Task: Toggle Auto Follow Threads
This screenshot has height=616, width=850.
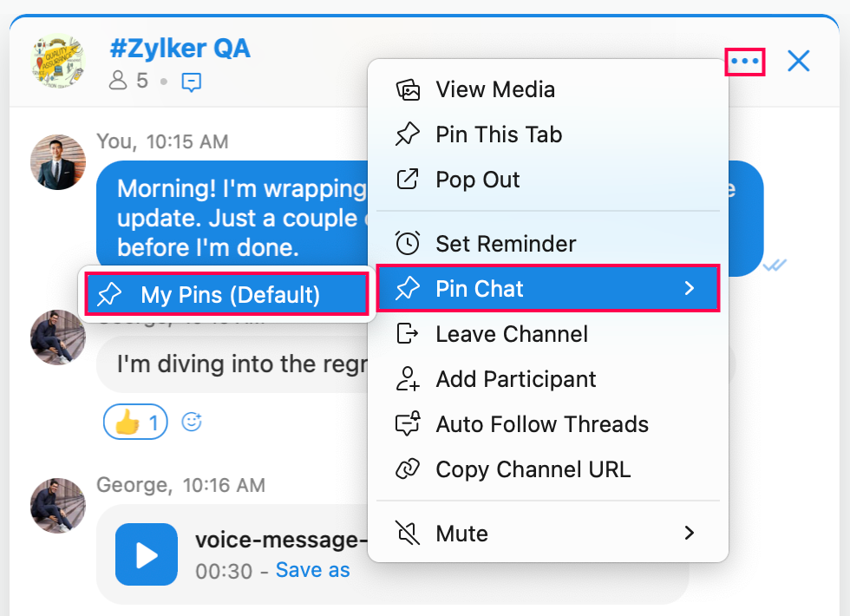Action: pyautogui.click(x=541, y=424)
